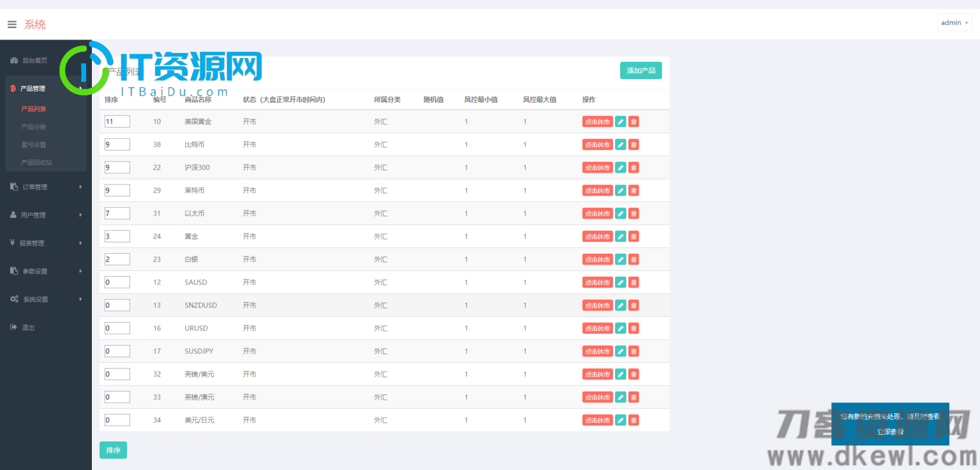This screenshot has width=980, height=470.
Task: Toggle the hamburger sidebar menu icon
Action: point(11,24)
